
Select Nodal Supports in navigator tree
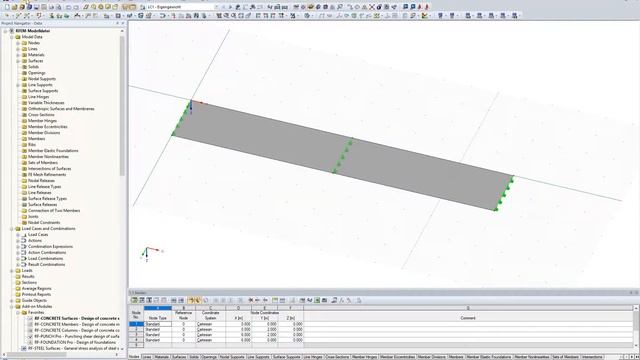42,79
